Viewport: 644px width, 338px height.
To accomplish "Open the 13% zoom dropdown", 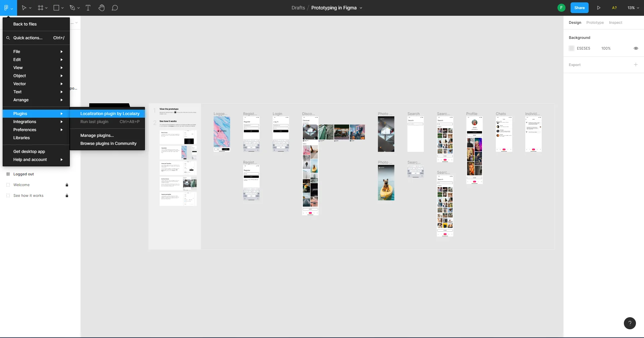I will coord(633,8).
